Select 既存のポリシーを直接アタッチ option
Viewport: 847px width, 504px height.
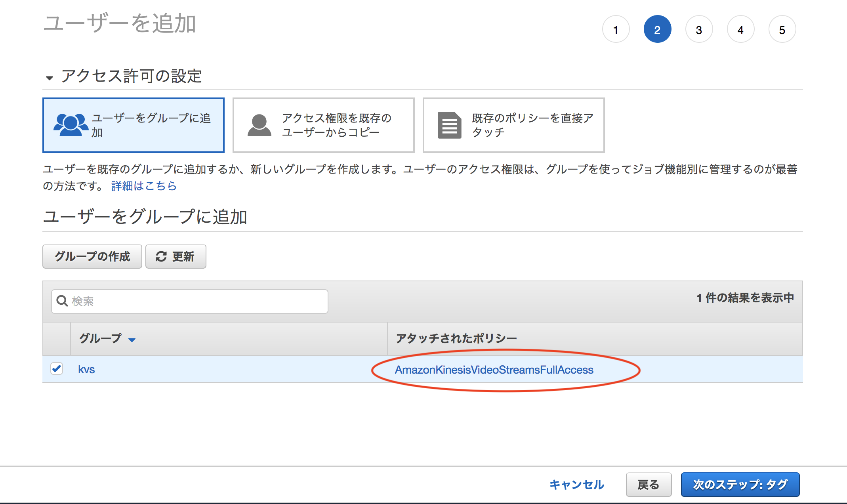click(513, 125)
